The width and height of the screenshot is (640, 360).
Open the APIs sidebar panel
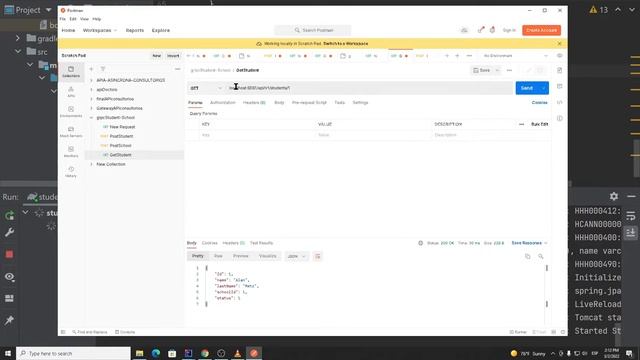pyautogui.click(x=71, y=92)
